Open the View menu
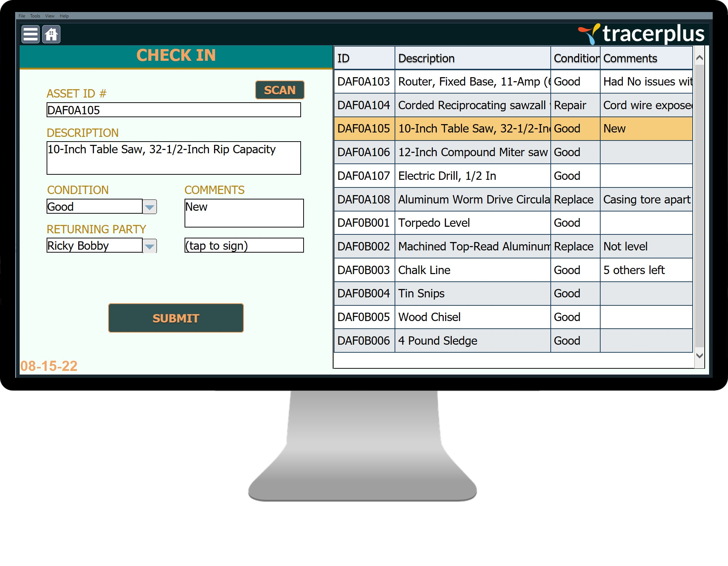The width and height of the screenshot is (728, 566). click(50, 16)
